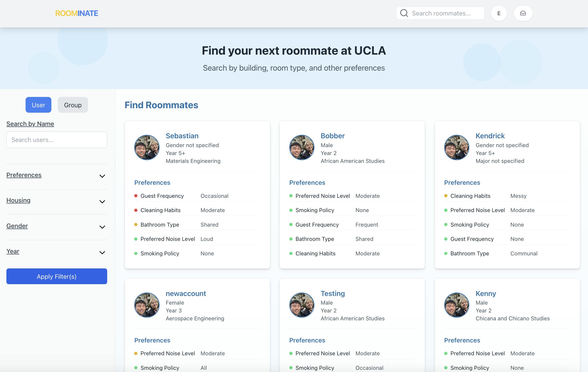Image resolution: width=588 pixels, height=372 pixels.
Task: Click newaccount's 'All' smoking policy value
Action: [204, 368]
